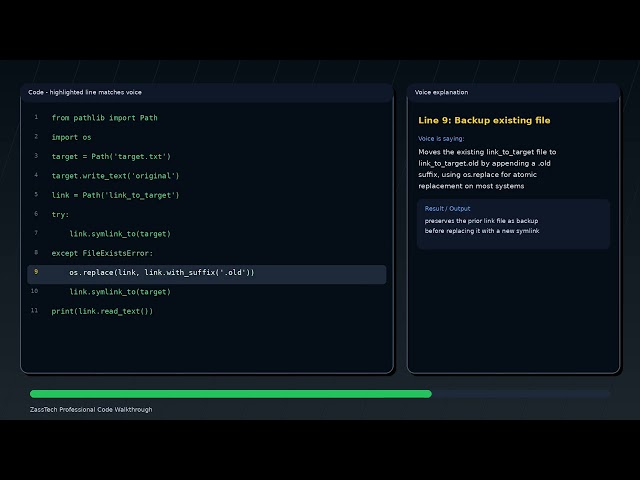The height and width of the screenshot is (480, 640).
Task: Click highlighted 'os.replace(link, ...)' line
Action: click(207, 274)
